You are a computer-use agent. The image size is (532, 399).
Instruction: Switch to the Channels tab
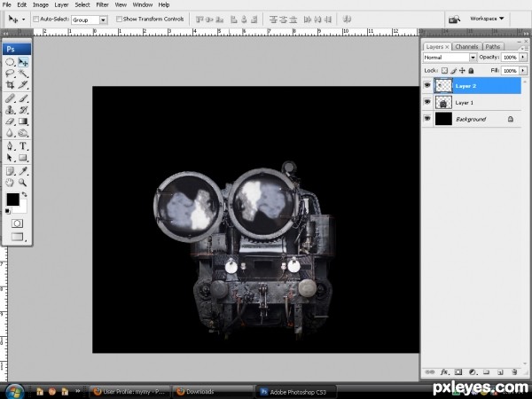pos(466,46)
